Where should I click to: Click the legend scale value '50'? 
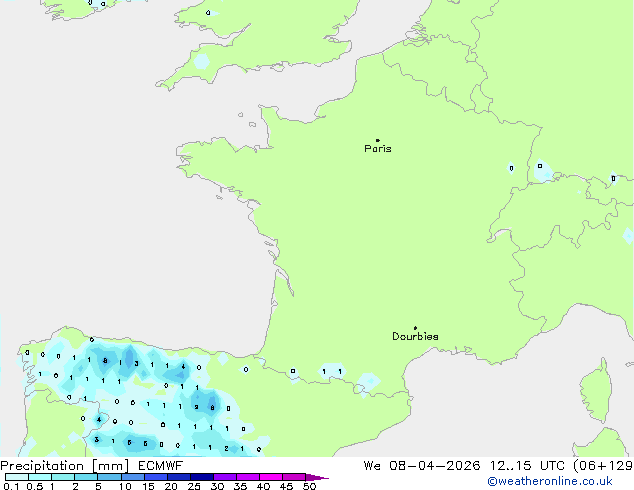click(x=309, y=486)
